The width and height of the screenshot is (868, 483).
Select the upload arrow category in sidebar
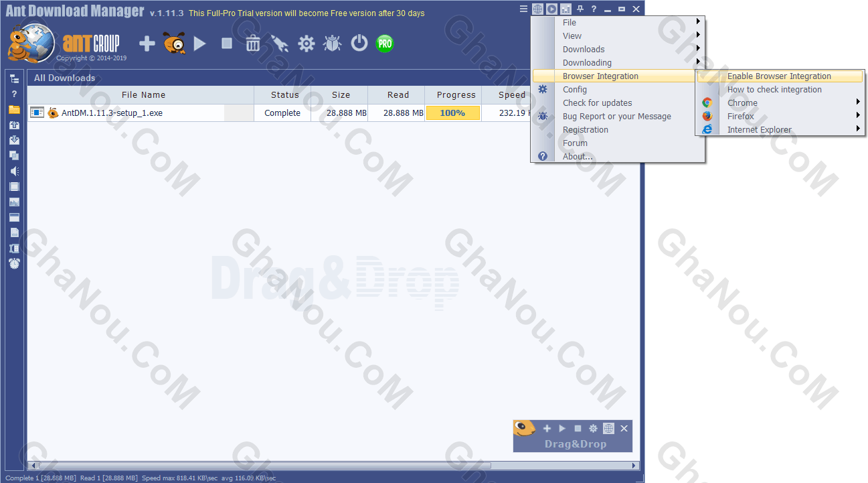(14, 125)
